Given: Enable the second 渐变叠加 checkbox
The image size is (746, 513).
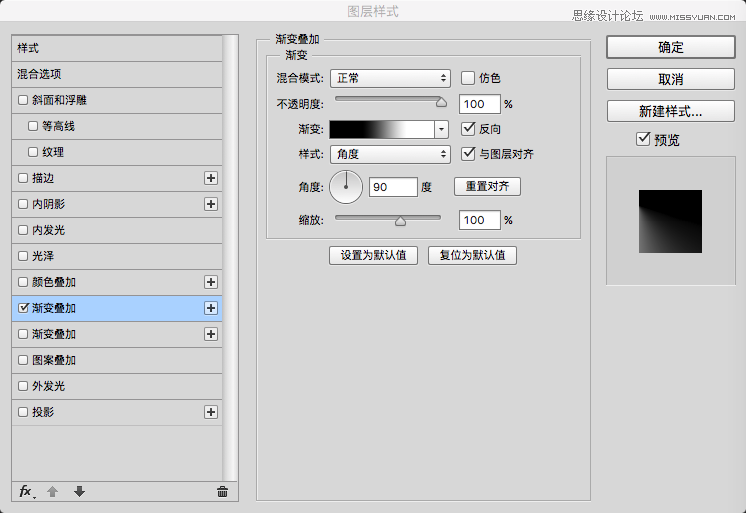Looking at the screenshot, I should pyautogui.click(x=23, y=334).
